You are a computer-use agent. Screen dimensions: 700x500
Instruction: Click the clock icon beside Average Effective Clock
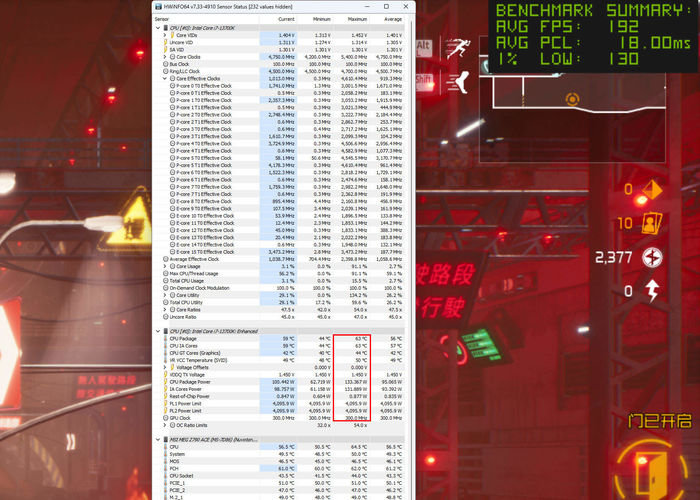(x=166, y=259)
